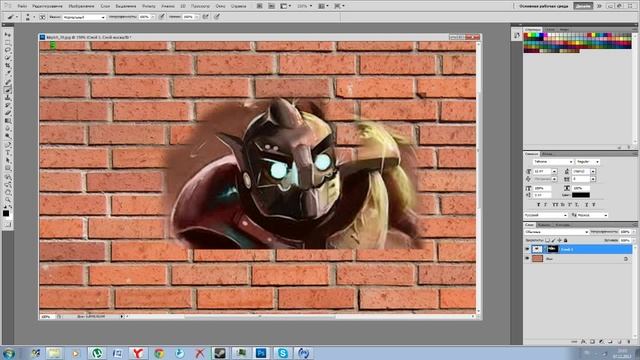Open Skype from the Windows taskbar

point(282,353)
